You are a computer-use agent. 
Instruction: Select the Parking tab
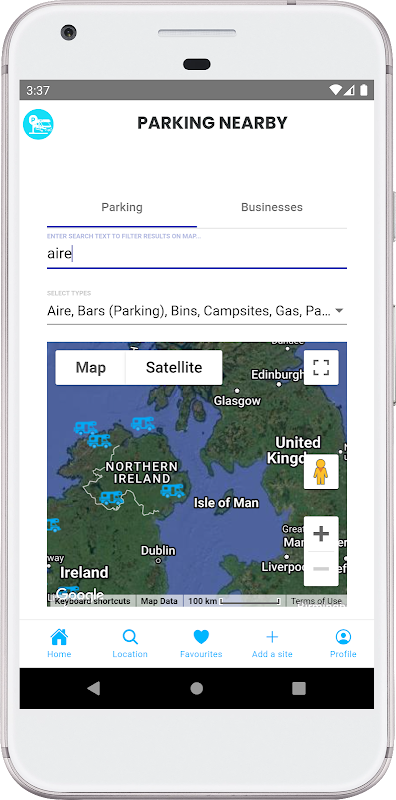click(x=122, y=207)
